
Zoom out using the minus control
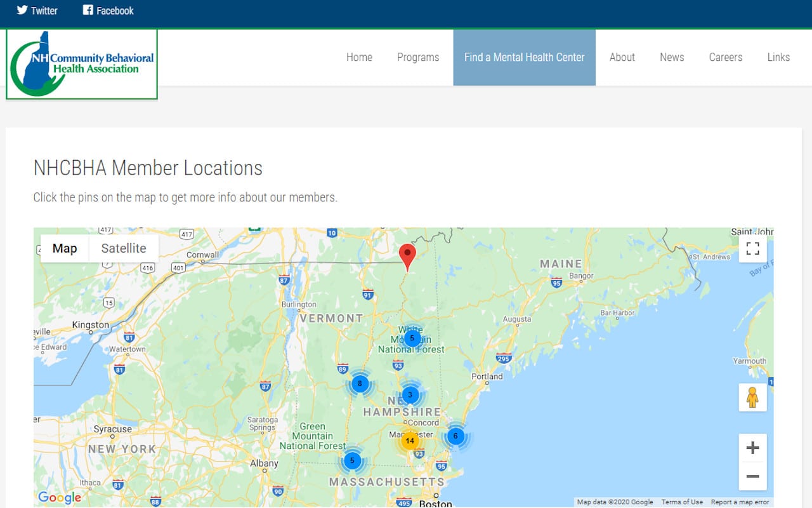(752, 476)
